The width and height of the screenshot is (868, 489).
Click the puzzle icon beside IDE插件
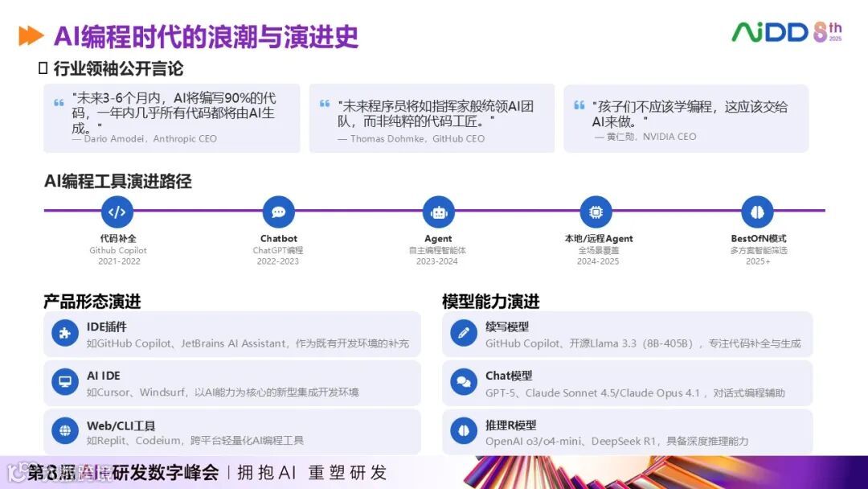coord(65,334)
